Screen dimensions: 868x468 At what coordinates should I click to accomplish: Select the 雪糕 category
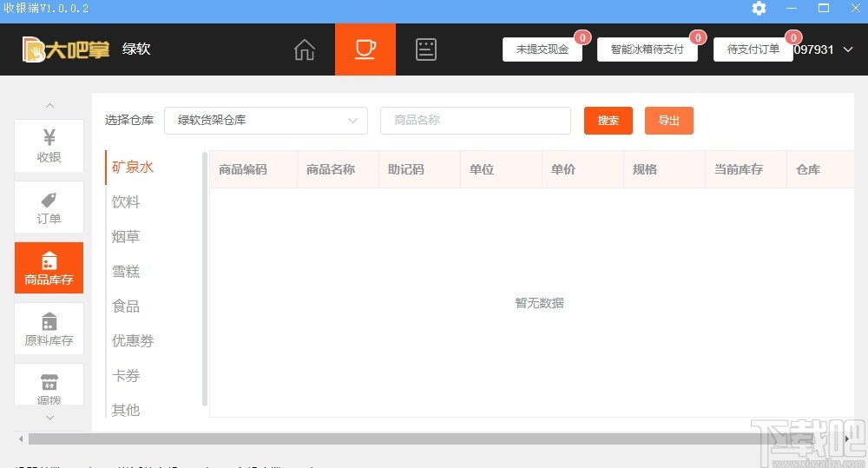click(126, 272)
